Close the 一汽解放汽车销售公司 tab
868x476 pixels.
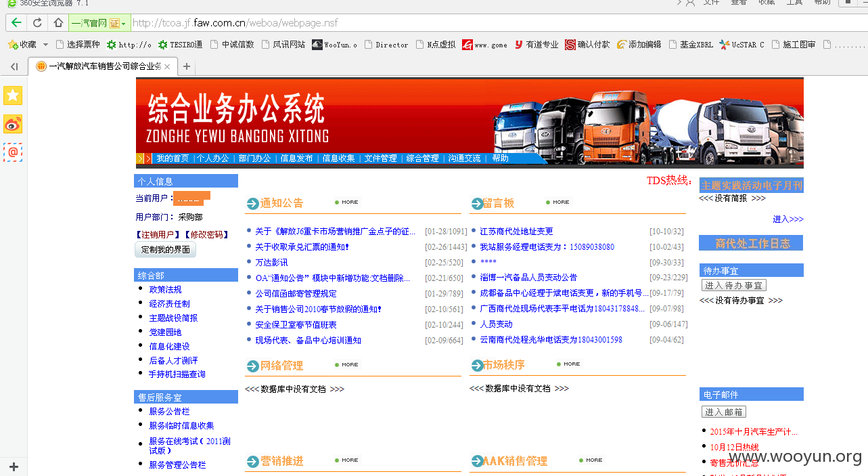[x=168, y=66]
